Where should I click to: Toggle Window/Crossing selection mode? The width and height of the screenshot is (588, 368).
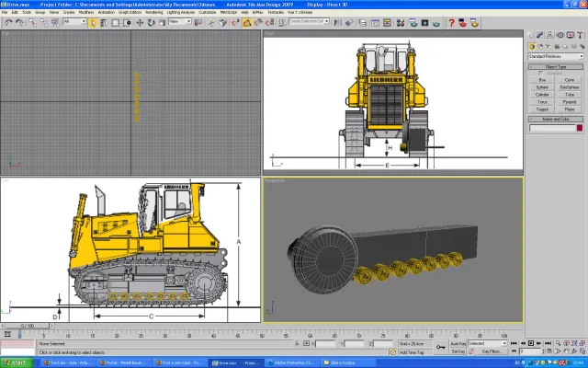pos(127,23)
